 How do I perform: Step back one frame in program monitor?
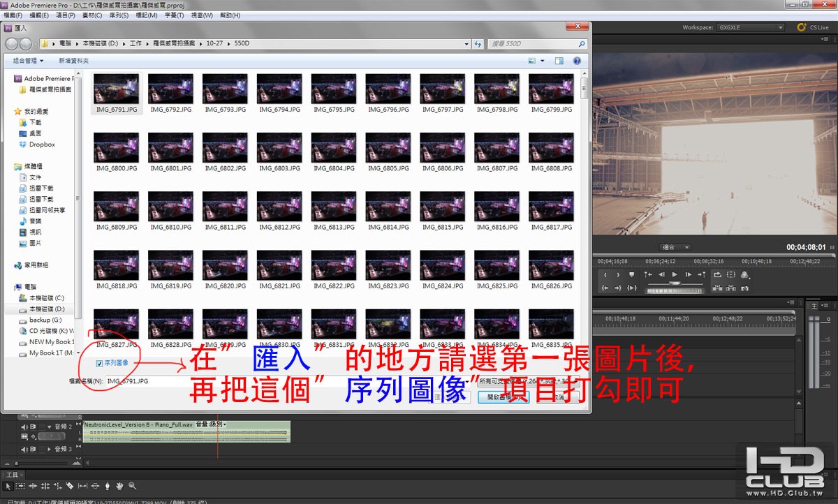[x=662, y=274]
